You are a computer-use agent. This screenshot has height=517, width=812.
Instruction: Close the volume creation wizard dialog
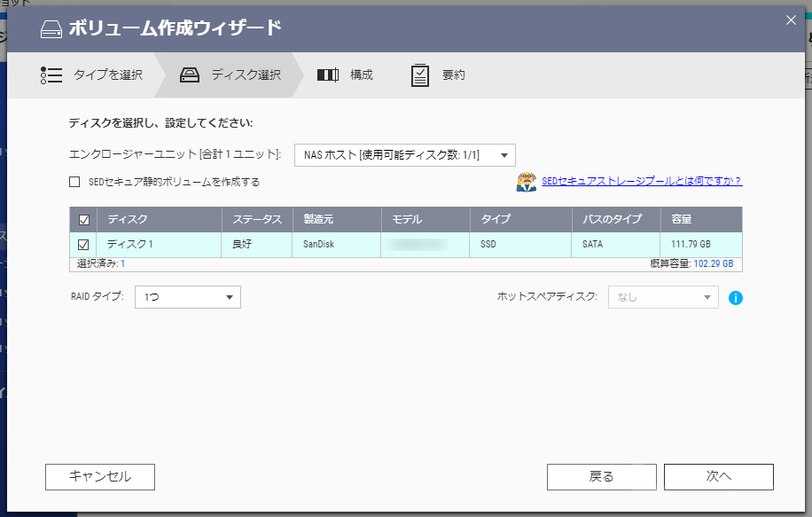791,20
